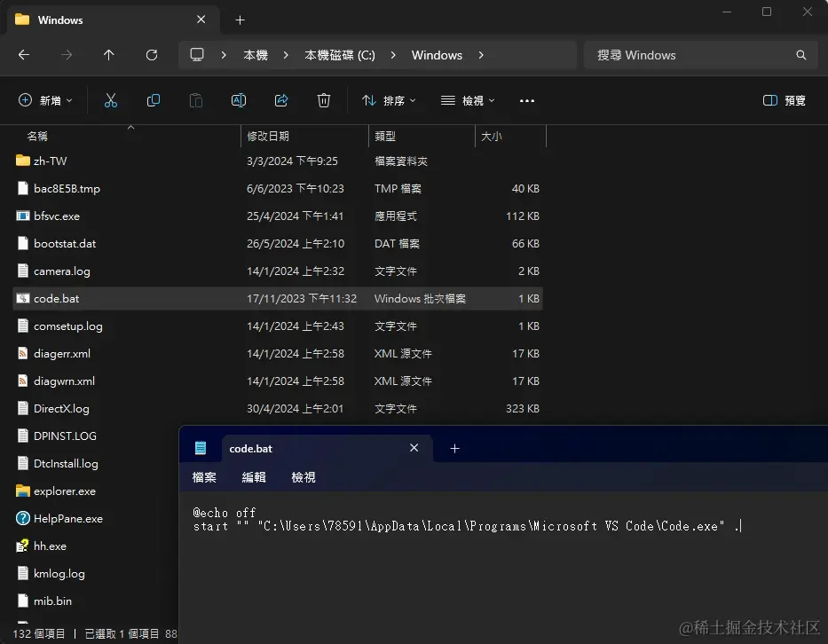Open the 檢視 menu in Notepad
Screen dimensions: 828x644
click(304, 477)
